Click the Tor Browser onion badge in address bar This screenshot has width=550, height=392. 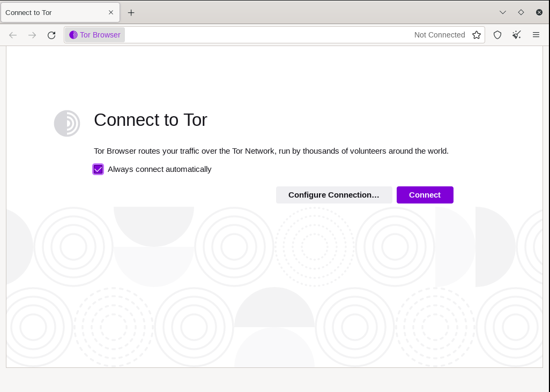pos(94,35)
